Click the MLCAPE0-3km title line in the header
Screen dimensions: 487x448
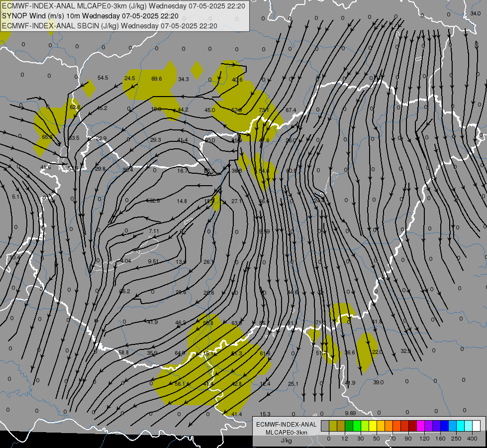coord(123,6)
